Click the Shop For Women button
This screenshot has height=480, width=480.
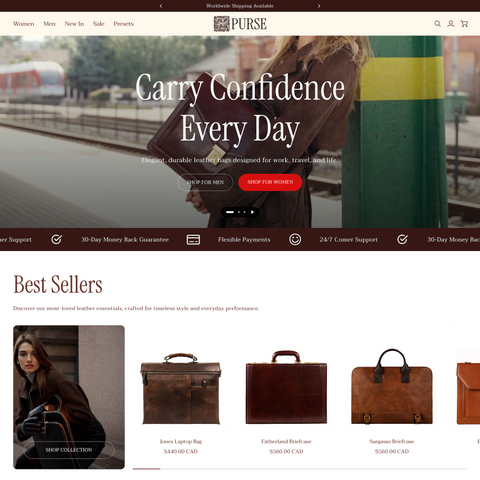click(270, 182)
